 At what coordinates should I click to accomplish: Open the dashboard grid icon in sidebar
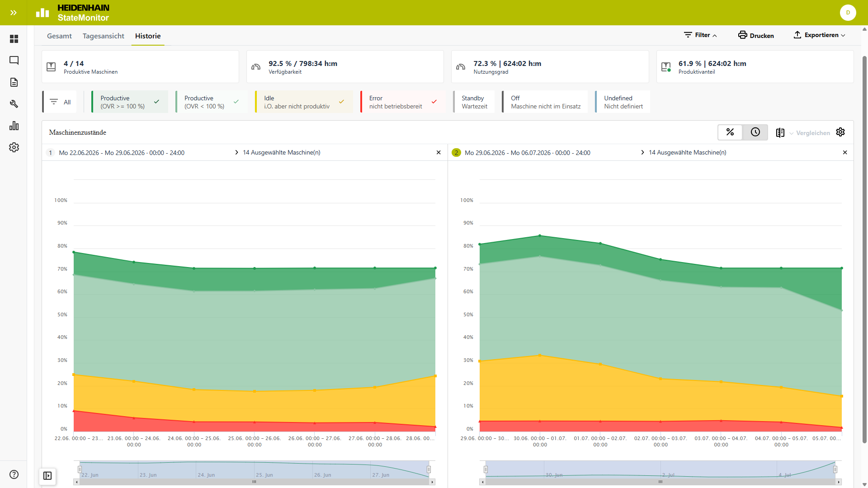point(14,39)
